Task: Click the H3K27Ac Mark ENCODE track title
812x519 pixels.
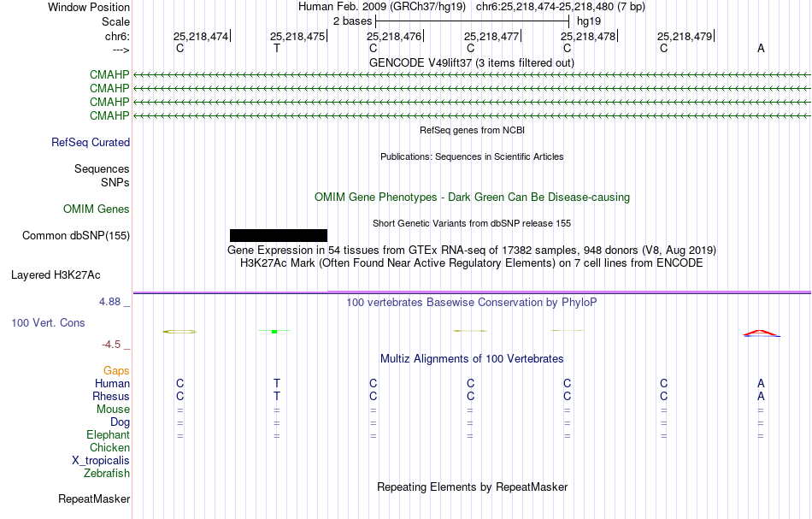Action: tap(472, 263)
